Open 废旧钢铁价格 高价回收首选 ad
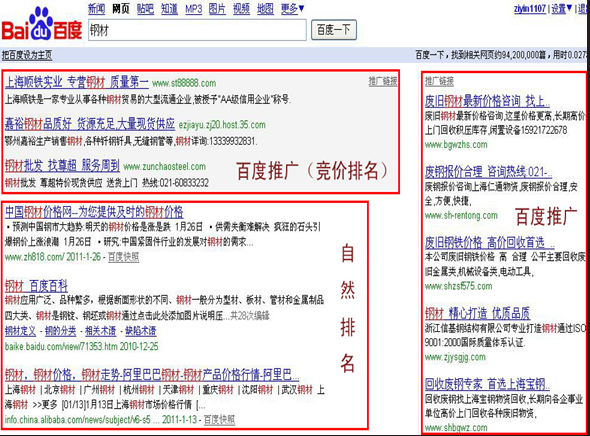The image size is (590, 436). coord(490,242)
